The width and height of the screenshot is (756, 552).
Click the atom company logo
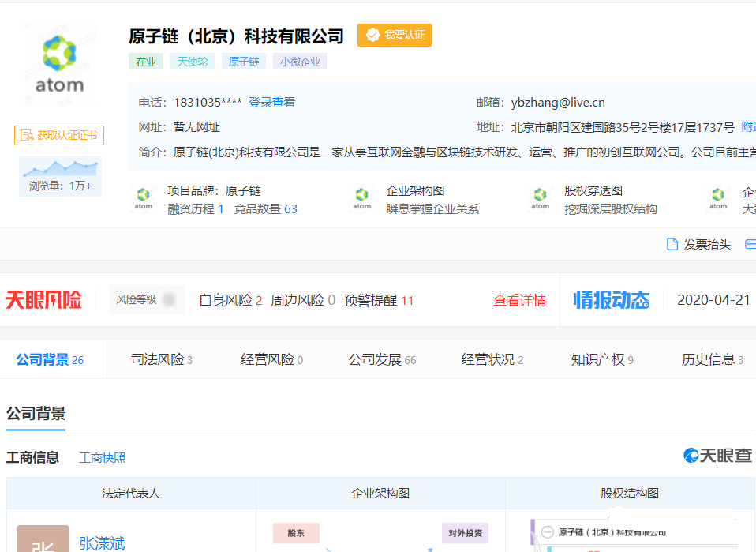[x=59, y=63]
